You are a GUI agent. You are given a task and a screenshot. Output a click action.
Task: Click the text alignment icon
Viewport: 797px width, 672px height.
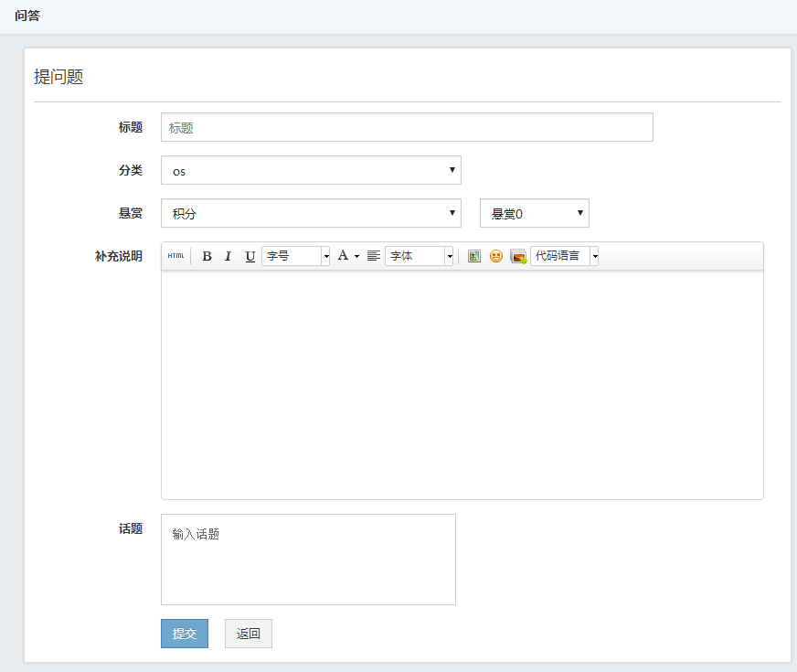coord(374,256)
